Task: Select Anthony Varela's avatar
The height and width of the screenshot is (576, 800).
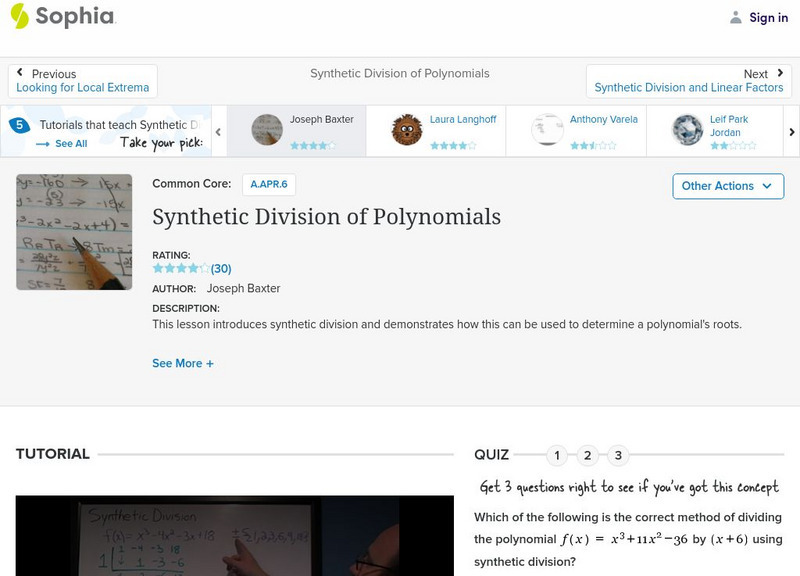Action: coord(547,130)
